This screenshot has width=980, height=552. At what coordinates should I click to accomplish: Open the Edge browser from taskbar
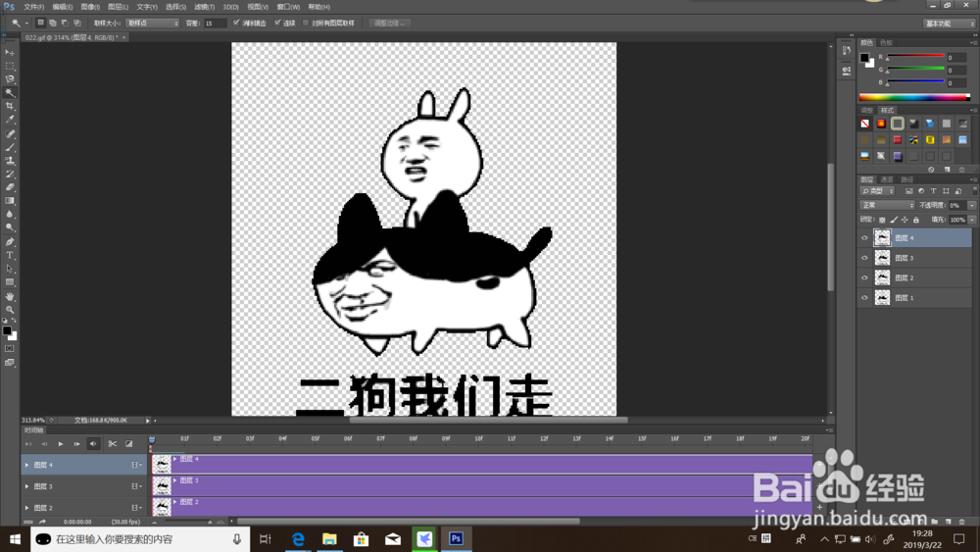[298, 539]
